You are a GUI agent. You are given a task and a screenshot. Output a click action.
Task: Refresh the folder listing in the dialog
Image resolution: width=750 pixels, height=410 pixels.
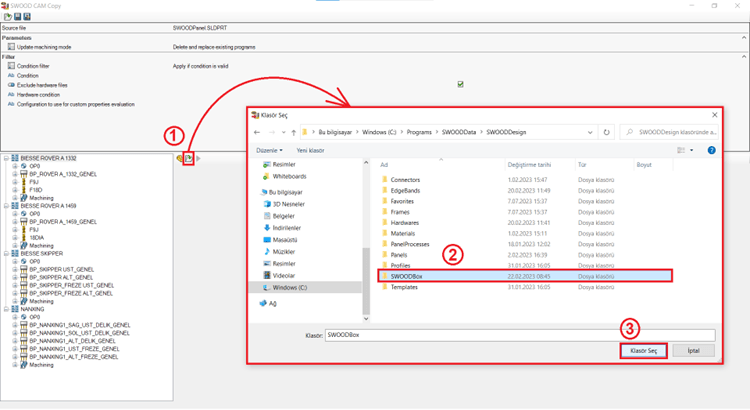pos(607,133)
